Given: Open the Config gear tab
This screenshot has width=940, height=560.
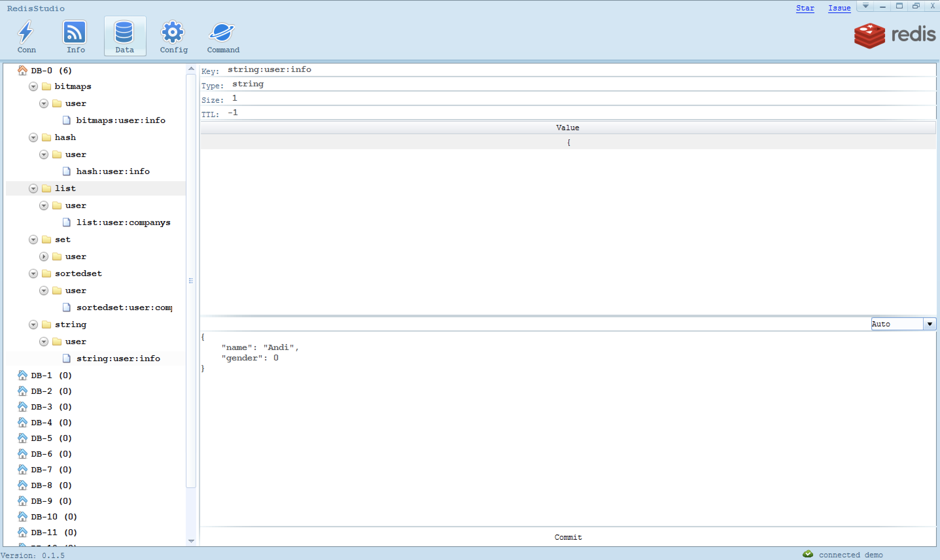Looking at the screenshot, I should 174,37.
